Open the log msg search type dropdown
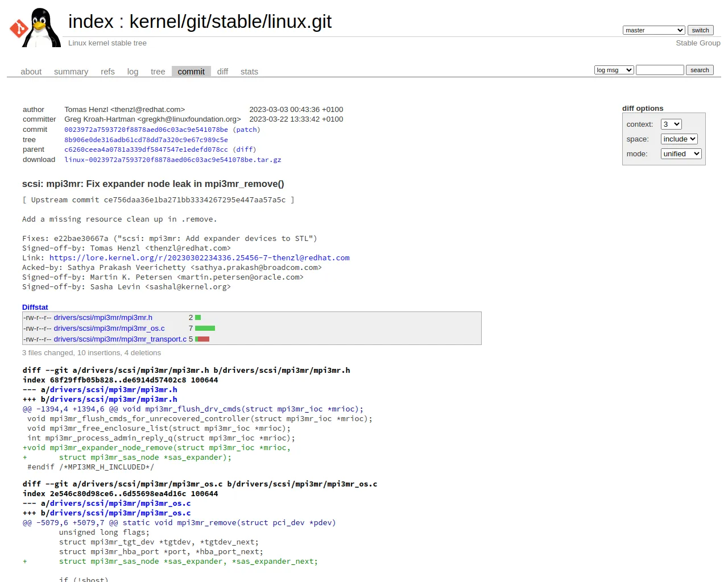Image resolution: width=728 pixels, height=582 pixels. point(614,70)
